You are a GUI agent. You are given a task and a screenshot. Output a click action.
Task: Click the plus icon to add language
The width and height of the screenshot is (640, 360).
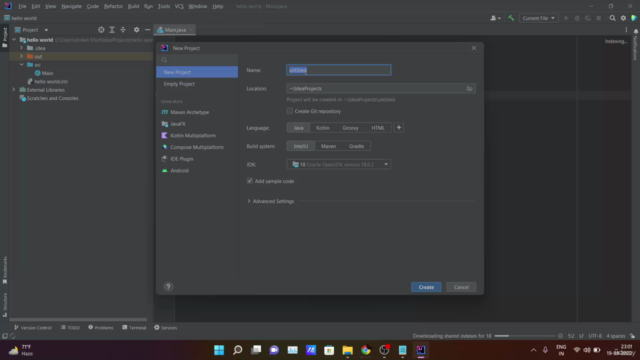click(x=399, y=128)
